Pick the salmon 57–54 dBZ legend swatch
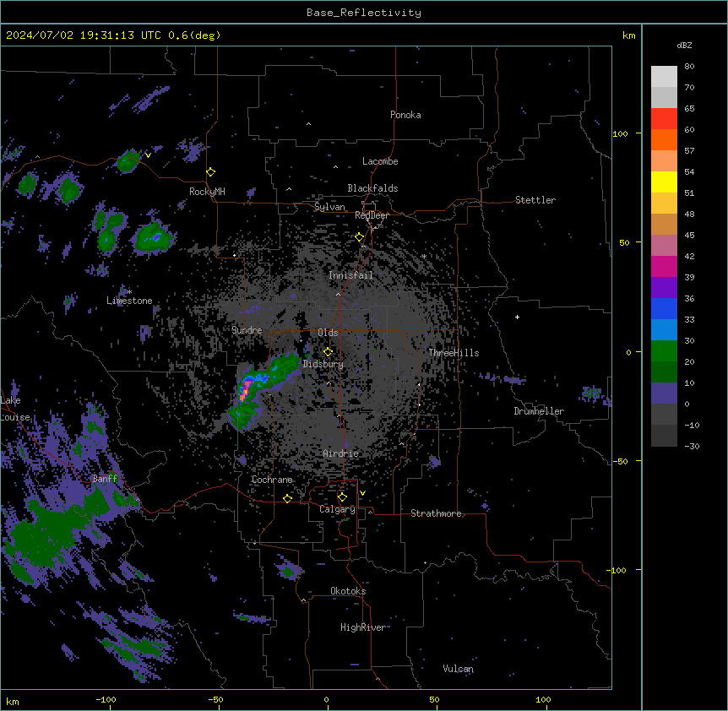The height and width of the screenshot is (711, 728). tap(664, 161)
